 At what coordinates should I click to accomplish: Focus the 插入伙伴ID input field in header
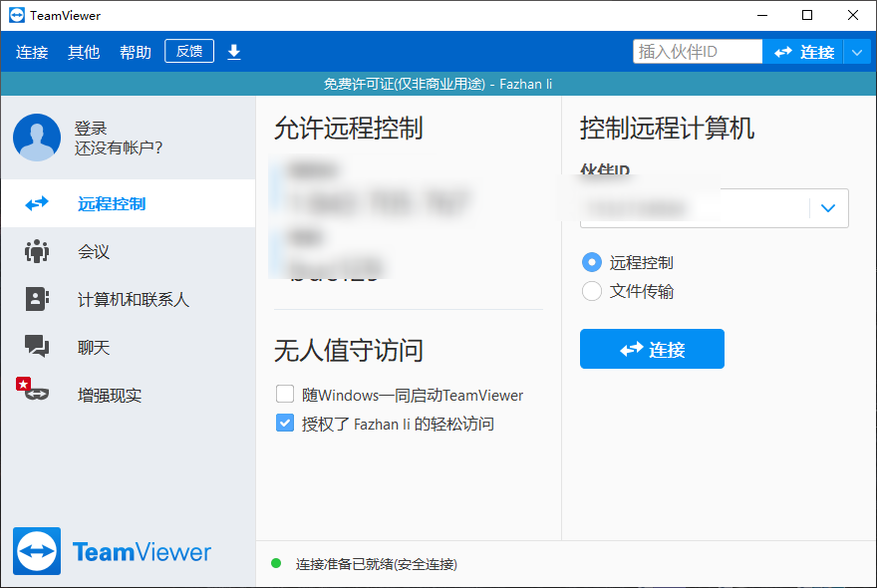[698, 52]
